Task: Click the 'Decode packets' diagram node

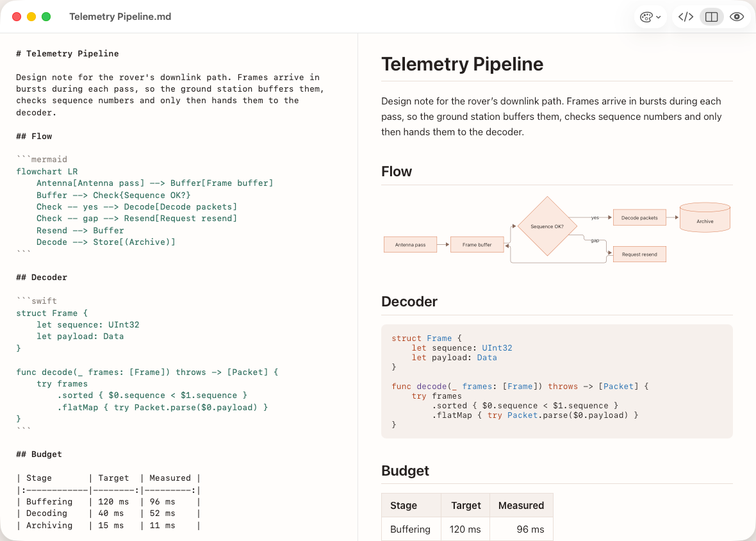Action: point(639,217)
